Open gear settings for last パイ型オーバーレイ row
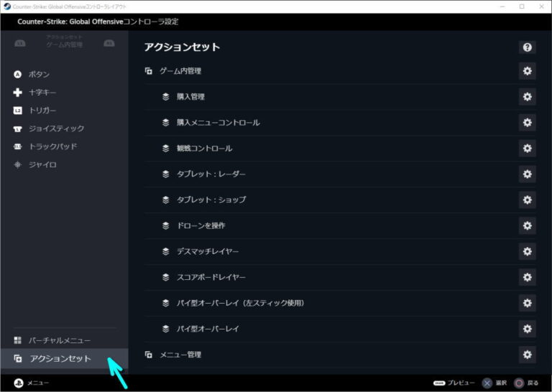 [527, 329]
